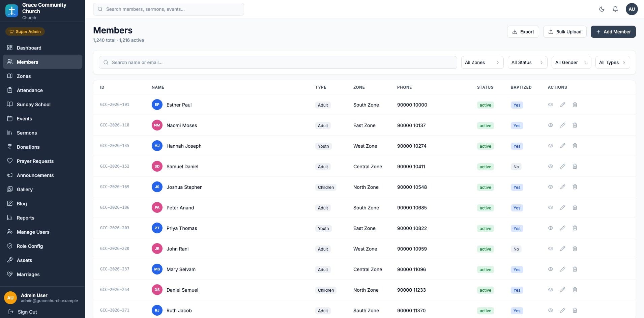Open Donations in sidebar

[42, 147]
